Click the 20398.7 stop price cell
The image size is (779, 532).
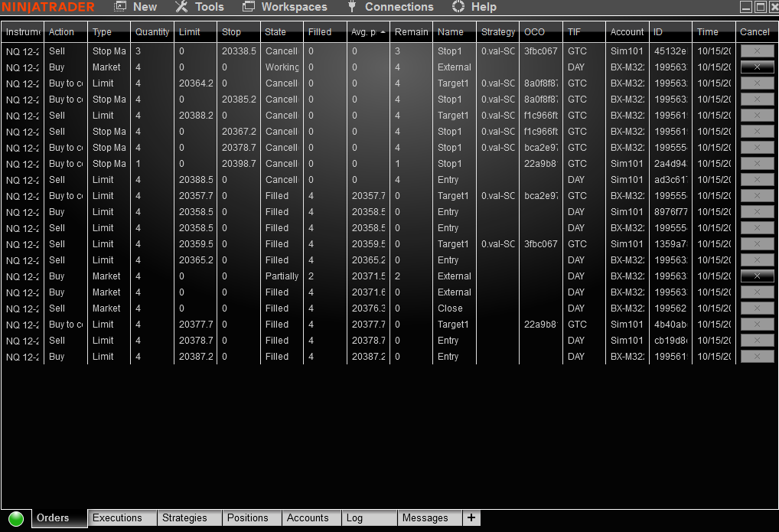point(239,164)
